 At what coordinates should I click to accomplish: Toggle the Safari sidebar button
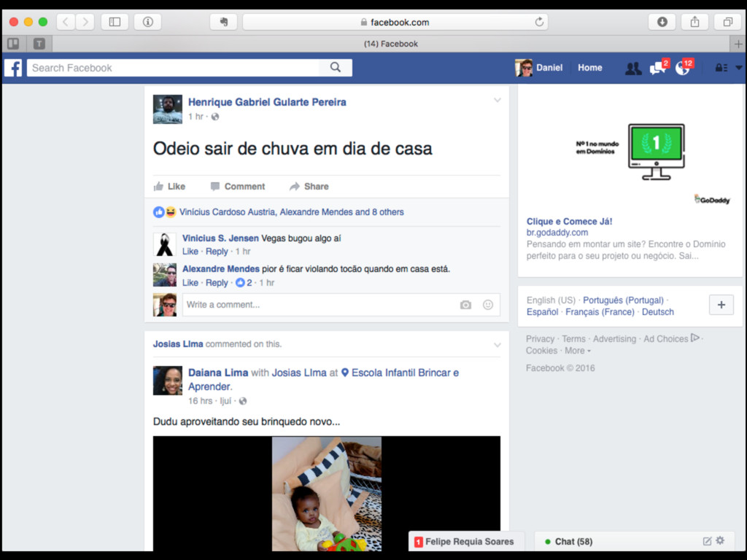(x=115, y=22)
